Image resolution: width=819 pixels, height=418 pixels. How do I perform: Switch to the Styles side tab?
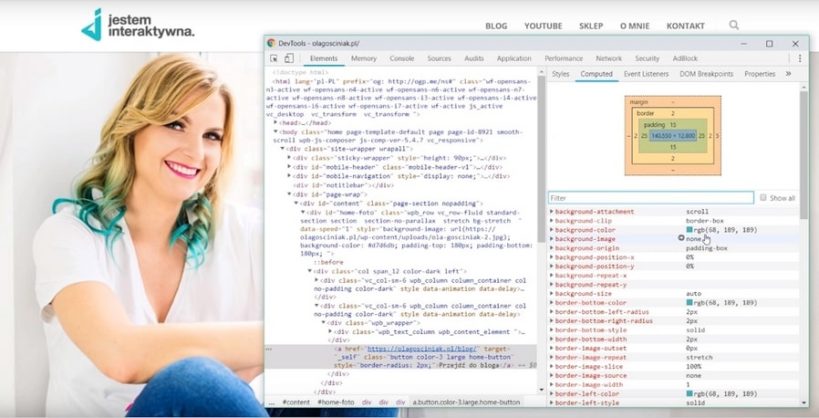pyautogui.click(x=560, y=74)
